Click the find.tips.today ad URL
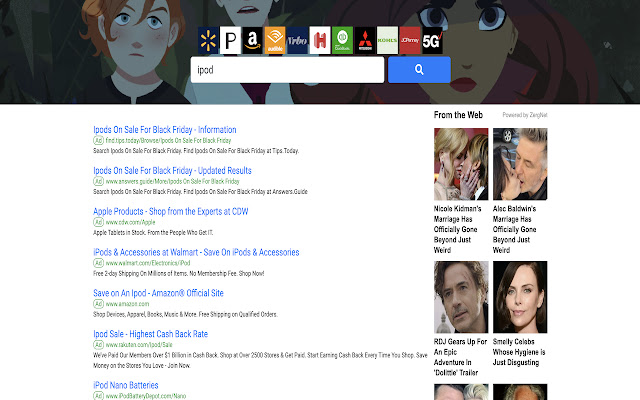Viewport: 640px width, 400px height. tap(168, 140)
